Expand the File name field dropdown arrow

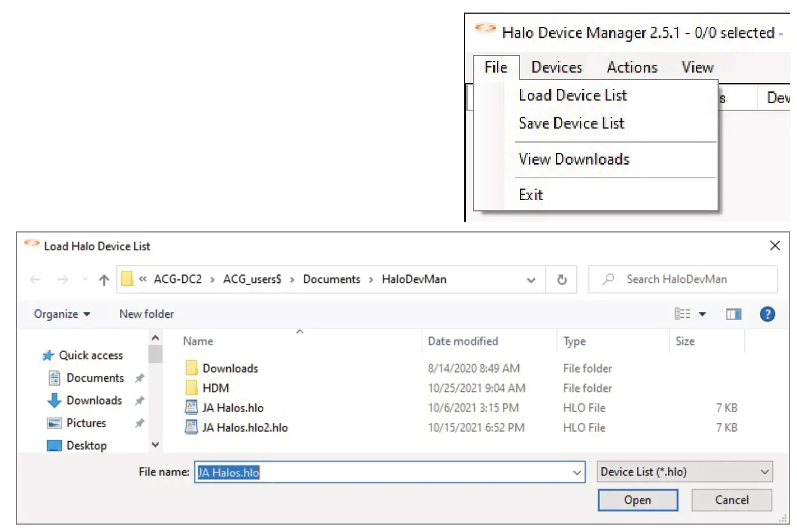click(576, 471)
